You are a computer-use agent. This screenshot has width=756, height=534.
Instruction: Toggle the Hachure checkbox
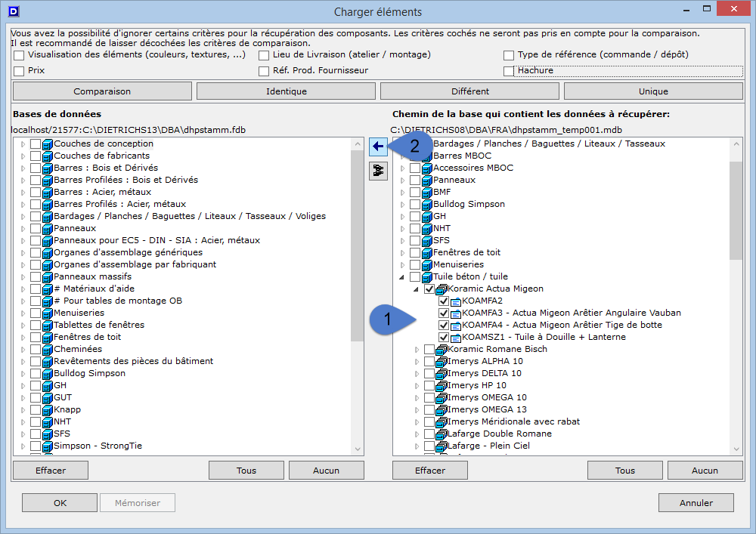coord(510,70)
